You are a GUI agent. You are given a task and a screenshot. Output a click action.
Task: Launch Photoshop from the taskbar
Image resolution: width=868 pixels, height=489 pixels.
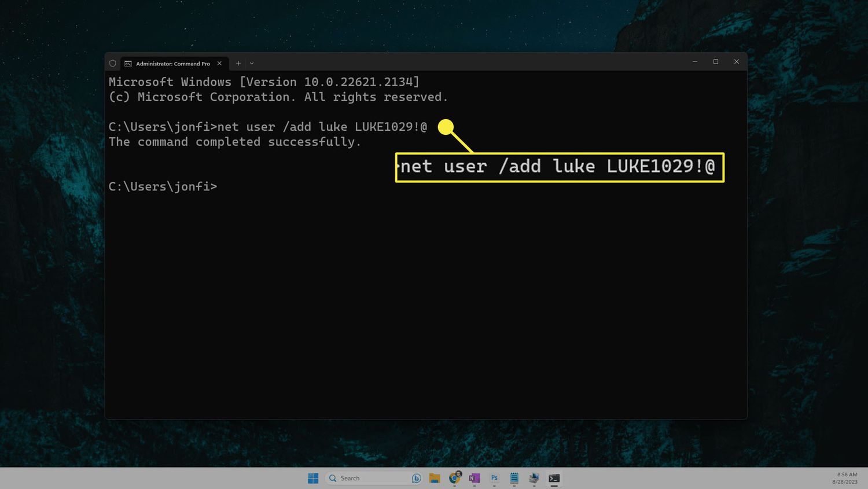(494, 478)
